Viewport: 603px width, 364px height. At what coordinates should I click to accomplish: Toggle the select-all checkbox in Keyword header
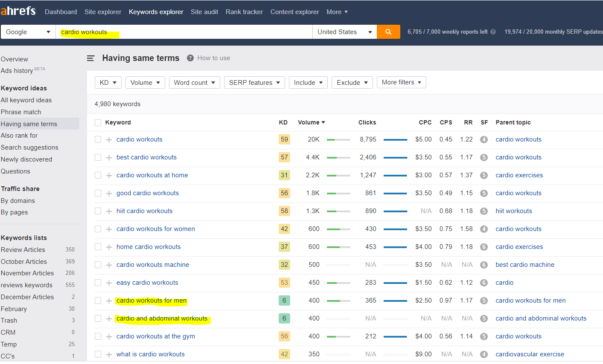(98, 123)
